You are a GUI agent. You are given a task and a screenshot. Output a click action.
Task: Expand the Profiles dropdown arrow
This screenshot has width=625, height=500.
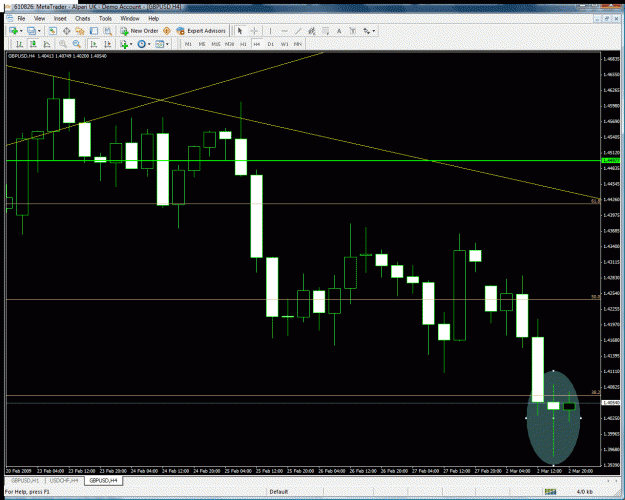(39, 31)
